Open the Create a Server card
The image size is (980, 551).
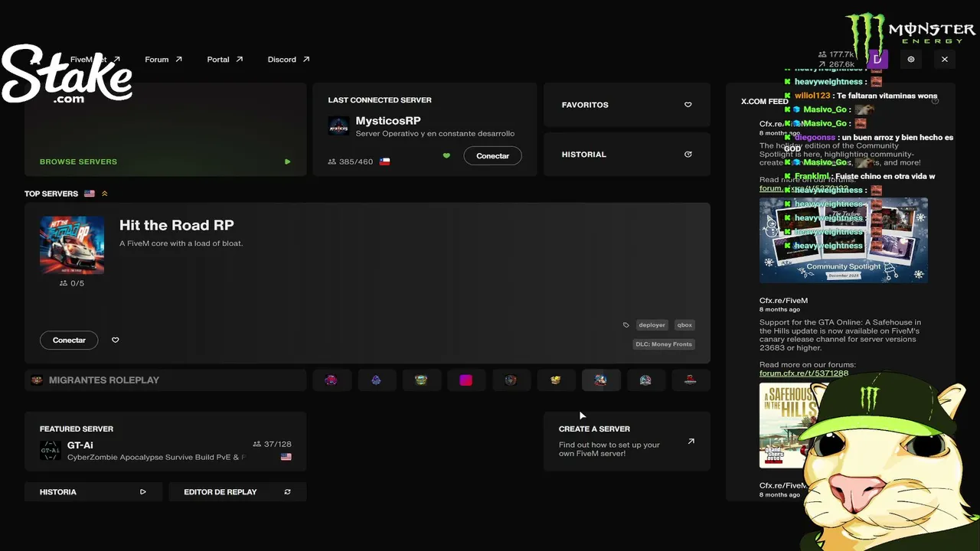(x=627, y=441)
